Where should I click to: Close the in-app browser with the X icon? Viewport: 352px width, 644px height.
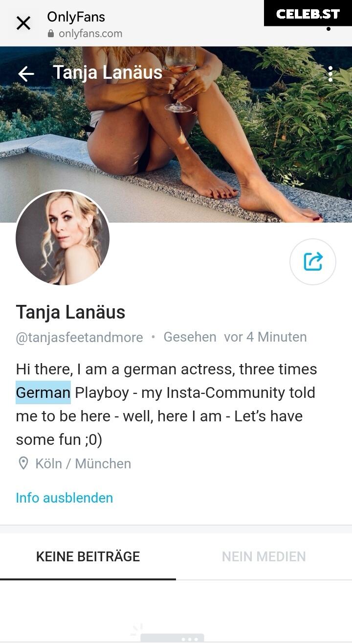pyautogui.click(x=23, y=23)
